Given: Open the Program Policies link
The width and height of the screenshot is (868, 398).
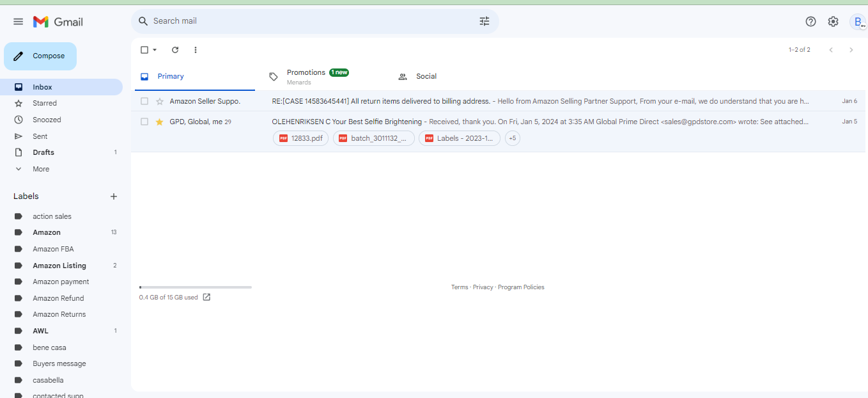Looking at the screenshot, I should pos(521,287).
